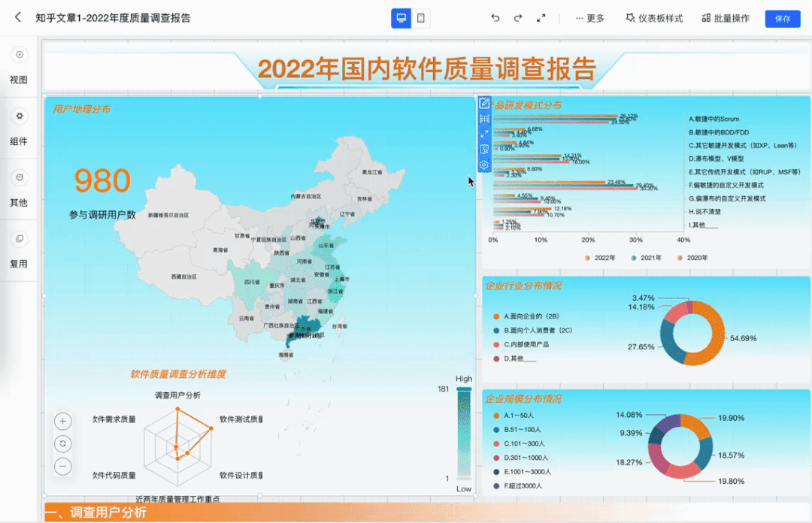812x523 pixels.
Task: Click the 保存 save button
Action: (x=783, y=18)
